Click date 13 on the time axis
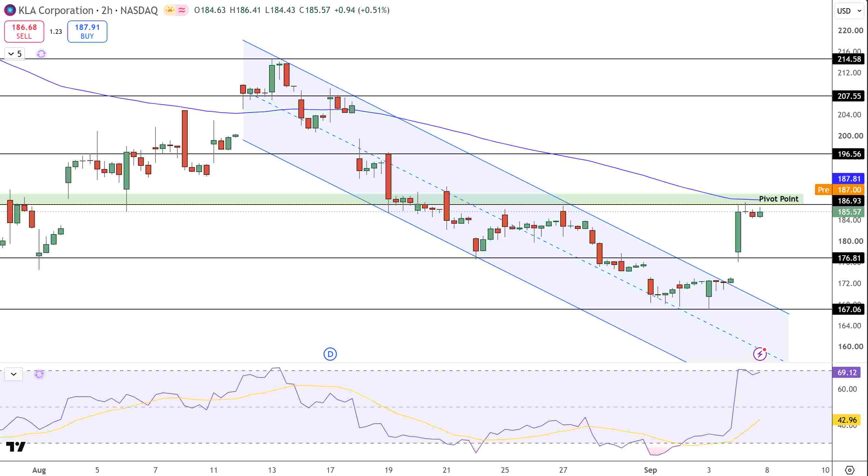Screen dimensions: 868x476 [272, 470]
